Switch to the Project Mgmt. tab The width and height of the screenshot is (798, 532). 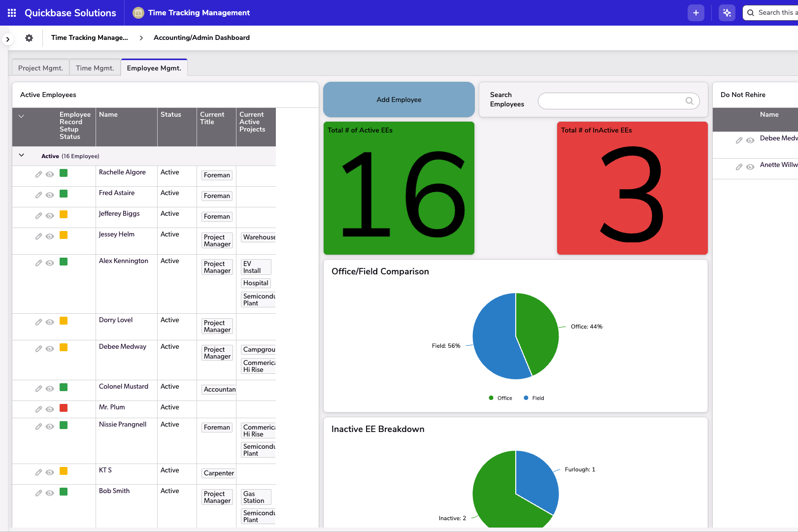click(x=40, y=67)
